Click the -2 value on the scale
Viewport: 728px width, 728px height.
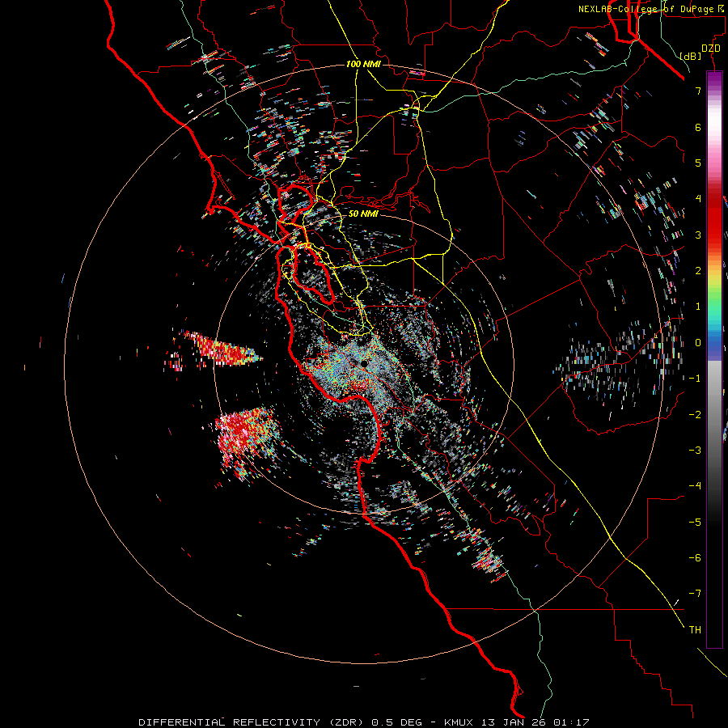tap(695, 414)
